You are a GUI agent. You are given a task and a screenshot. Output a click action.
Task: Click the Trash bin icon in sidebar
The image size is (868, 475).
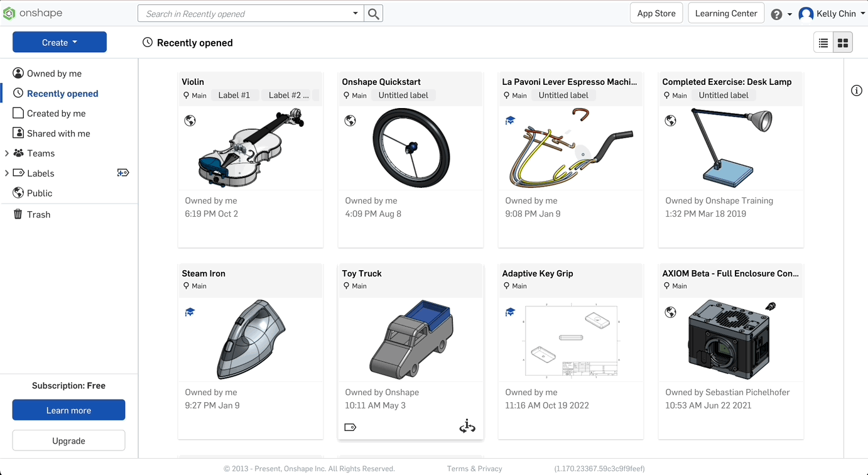(18, 214)
